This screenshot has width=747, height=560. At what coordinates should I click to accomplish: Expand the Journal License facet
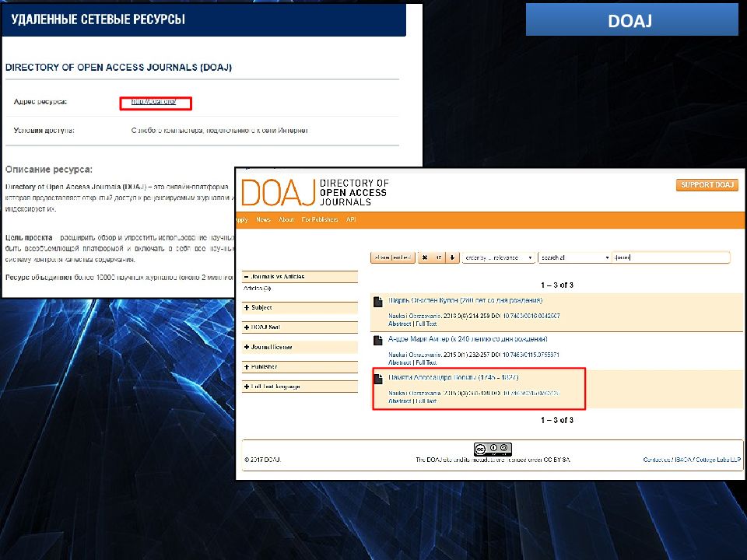(300, 347)
